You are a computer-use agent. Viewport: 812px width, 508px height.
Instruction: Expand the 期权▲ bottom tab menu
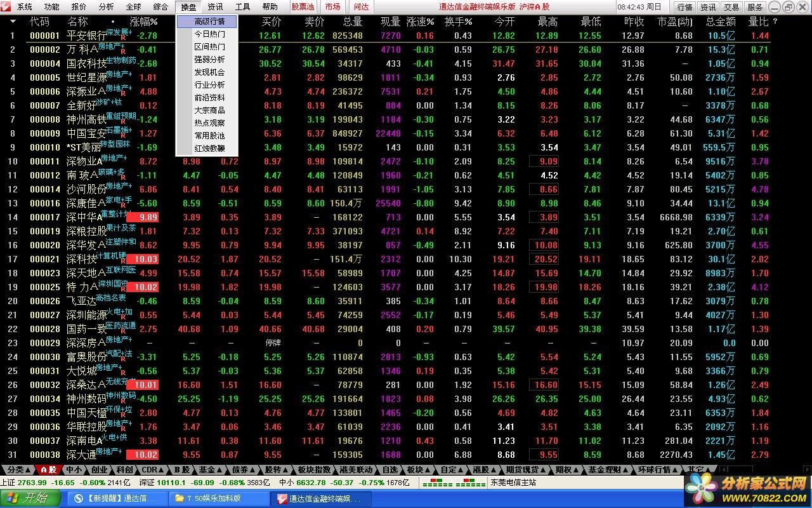tap(568, 470)
